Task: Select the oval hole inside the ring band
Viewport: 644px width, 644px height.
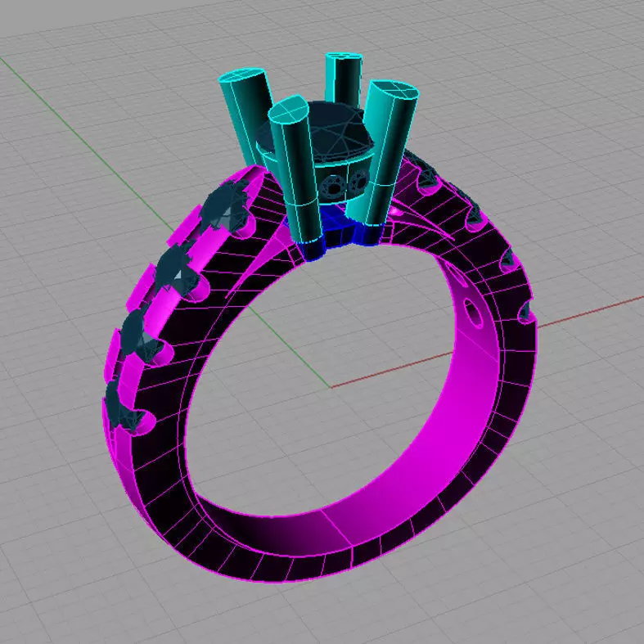Action: tap(472, 314)
